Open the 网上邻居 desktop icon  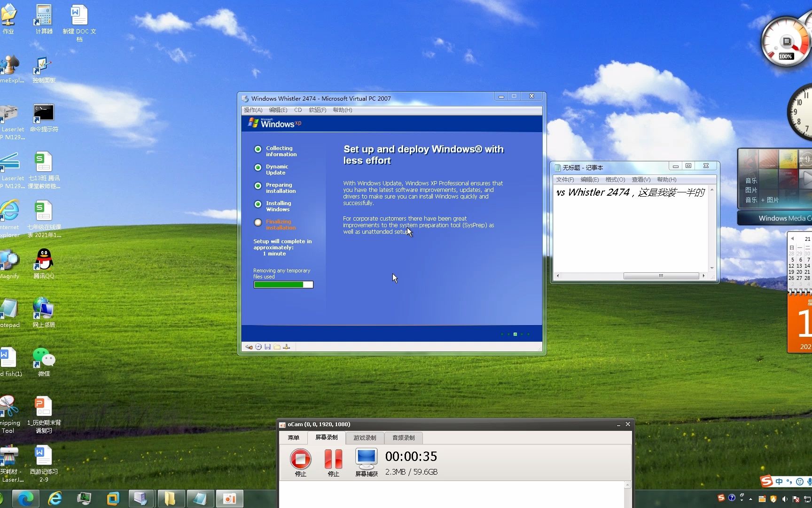click(44, 312)
